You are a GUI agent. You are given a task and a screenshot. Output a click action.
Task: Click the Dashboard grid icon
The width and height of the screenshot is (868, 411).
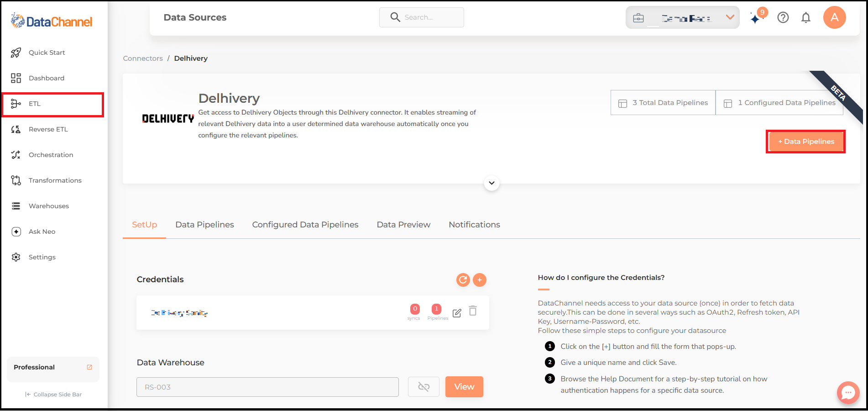(16, 78)
